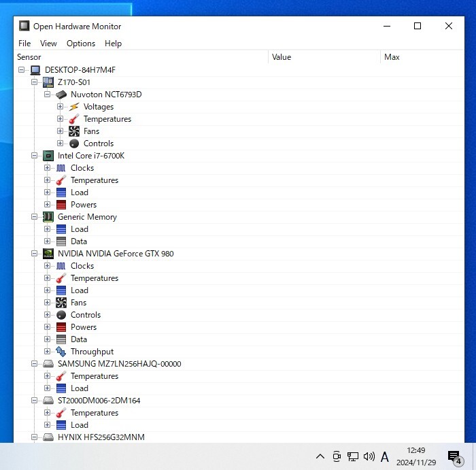
Task: Click the blue Load icon under Intel Core
Action: (x=61, y=192)
